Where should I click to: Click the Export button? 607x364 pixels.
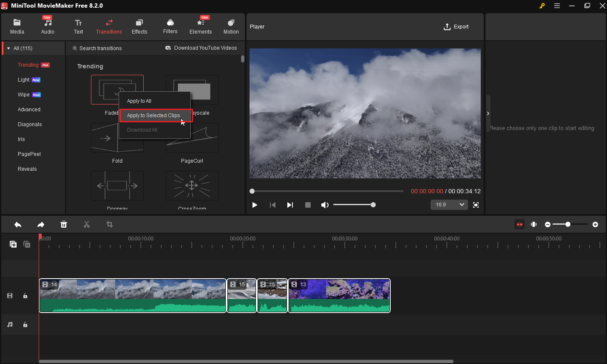pyautogui.click(x=456, y=27)
